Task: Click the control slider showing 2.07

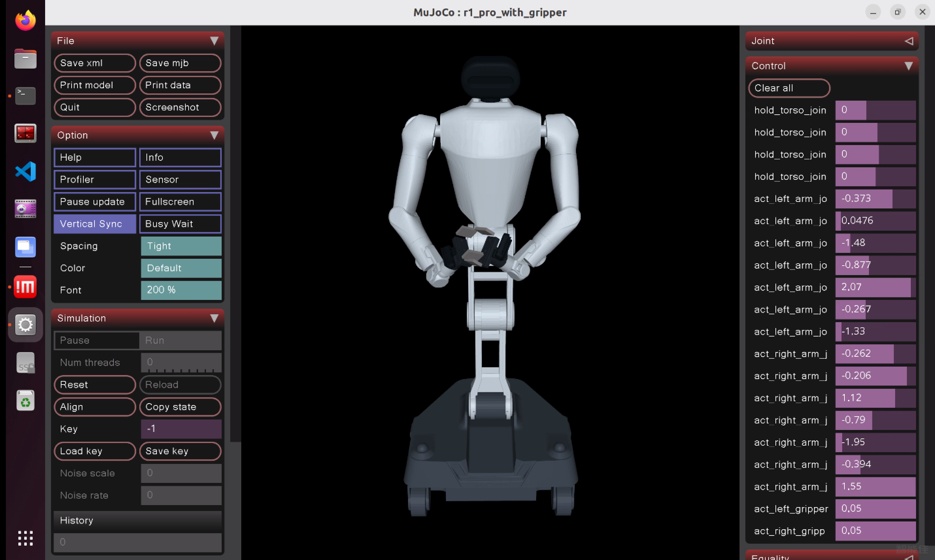Action: [876, 288]
